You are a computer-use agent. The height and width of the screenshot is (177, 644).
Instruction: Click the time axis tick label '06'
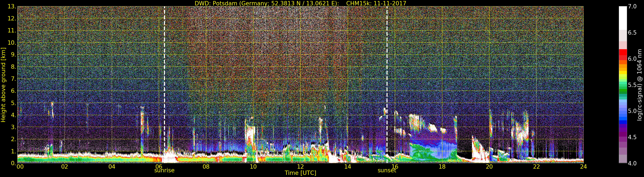pyautogui.click(x=159, y=166)
